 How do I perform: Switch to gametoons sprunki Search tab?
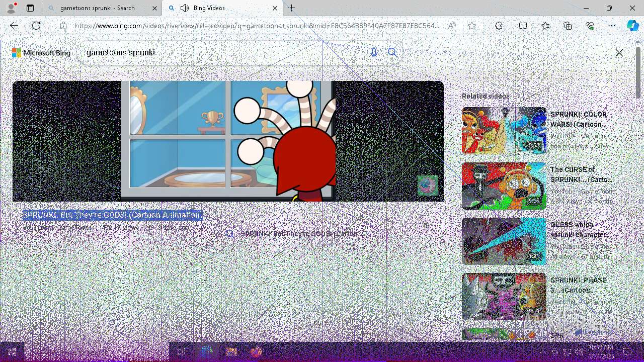pos(102,8)
